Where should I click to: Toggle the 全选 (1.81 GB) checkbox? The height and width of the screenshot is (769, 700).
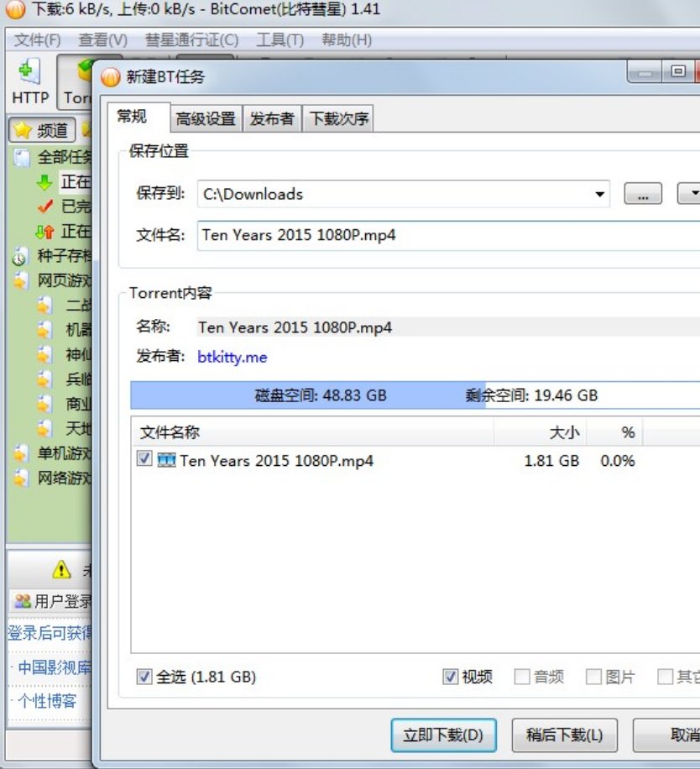pyautogui.click(x=144, y=677)
